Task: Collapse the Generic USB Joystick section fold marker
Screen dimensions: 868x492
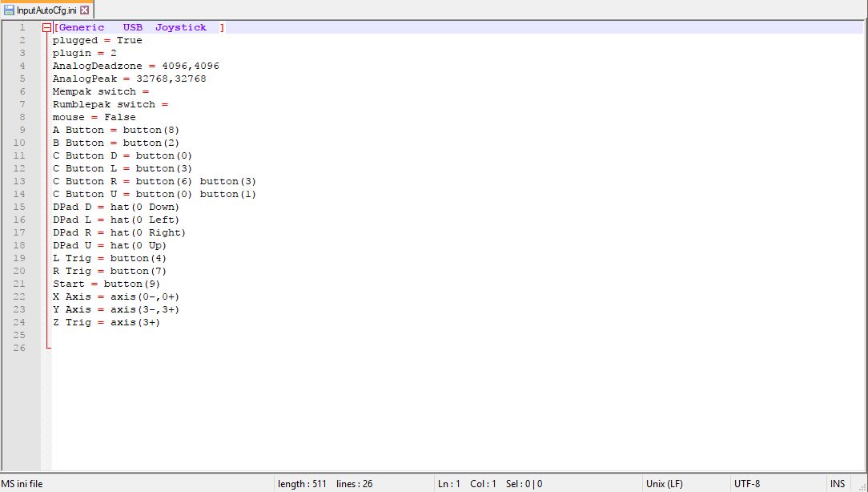Action: tap(46, 27)
